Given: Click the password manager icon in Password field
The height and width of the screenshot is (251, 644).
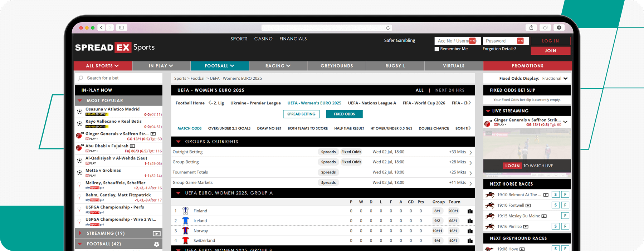Looking at the screenshot, I should coord(520,41).
